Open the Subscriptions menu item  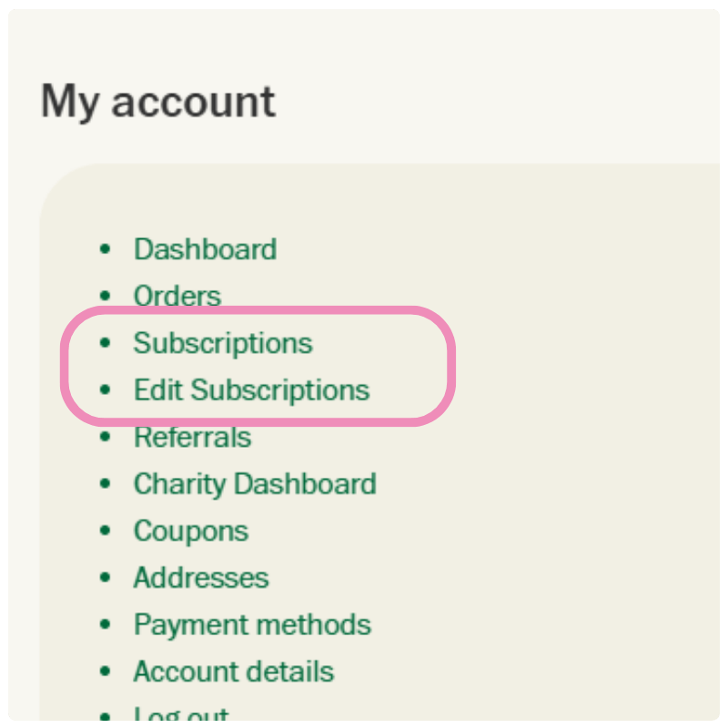pyautogui.click(x=223, y=343)
